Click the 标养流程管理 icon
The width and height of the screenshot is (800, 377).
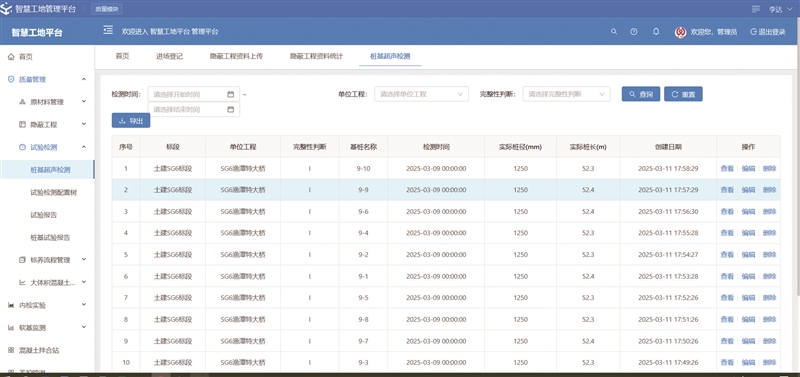pyautogui.click(x=22, y=260)
